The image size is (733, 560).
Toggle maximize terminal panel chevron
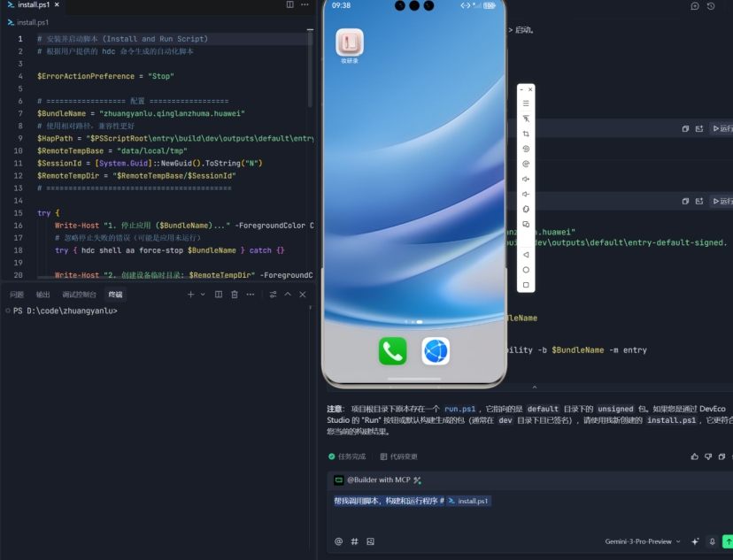[x=288, y=295]
